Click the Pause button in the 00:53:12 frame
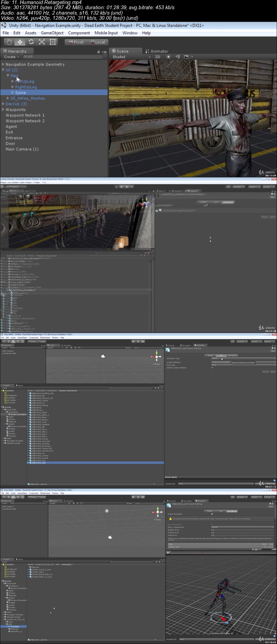The image size is (277, 644). pyautogui.click(x=138, y=341)
